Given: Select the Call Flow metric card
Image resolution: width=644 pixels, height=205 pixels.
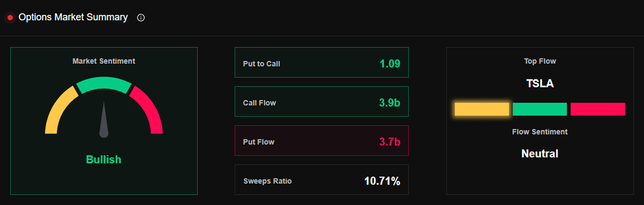Looking at the screenshot, I should coord(322,101).
